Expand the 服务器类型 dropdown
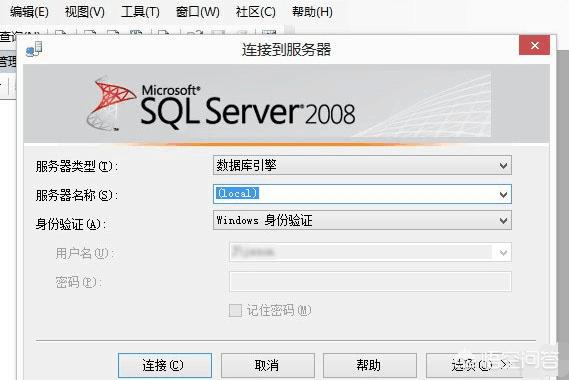Screen dimensions: 569x380 (503, 166)
